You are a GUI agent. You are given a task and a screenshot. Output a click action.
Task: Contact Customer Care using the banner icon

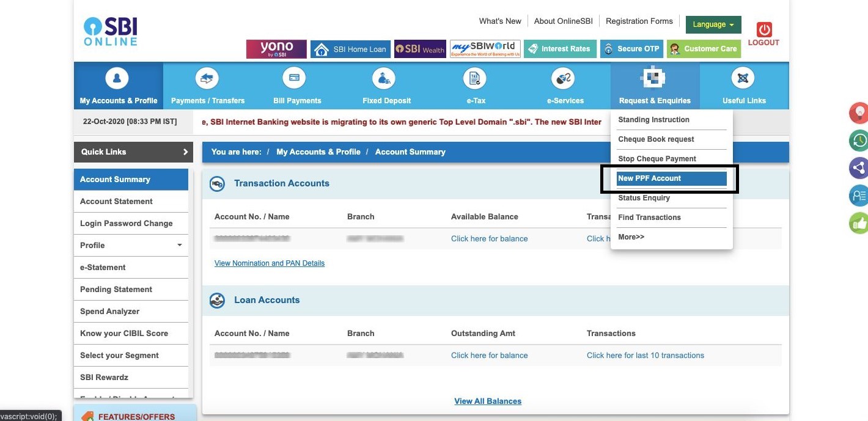click(x=704, y=48)
